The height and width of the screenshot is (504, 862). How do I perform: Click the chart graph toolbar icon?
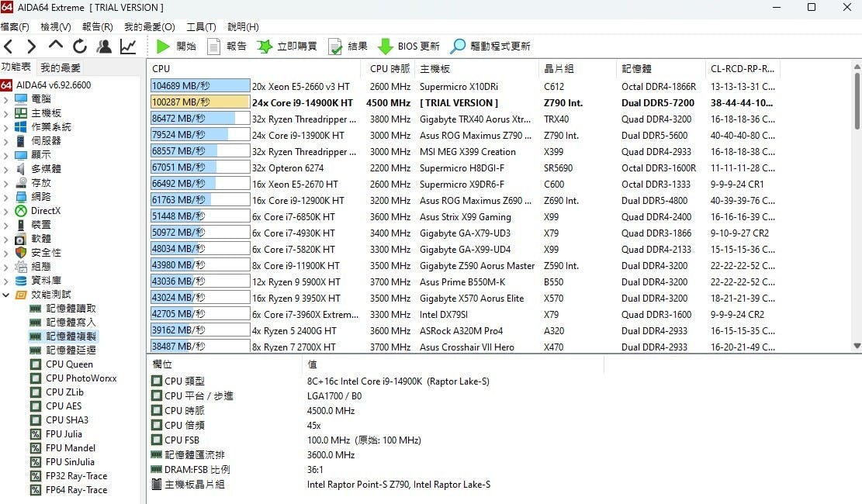click(x=128, y=47)
